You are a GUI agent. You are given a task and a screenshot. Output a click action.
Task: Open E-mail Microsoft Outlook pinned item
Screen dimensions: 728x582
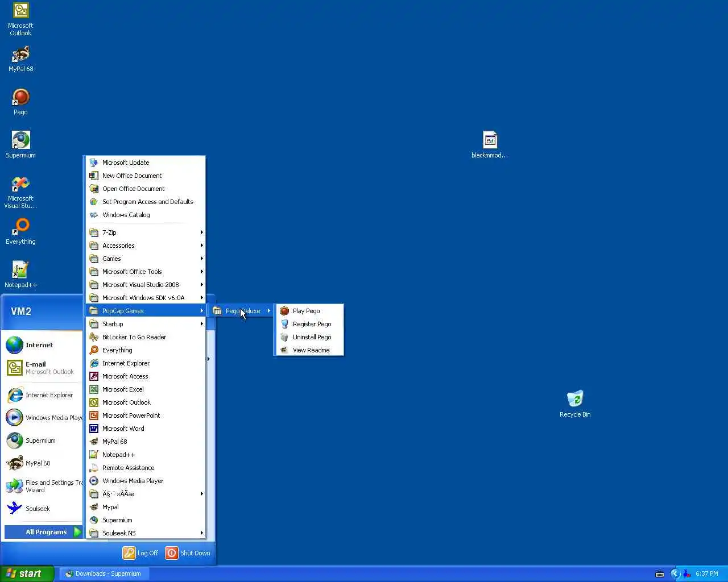pyautogui.click(x=43, y=368)
